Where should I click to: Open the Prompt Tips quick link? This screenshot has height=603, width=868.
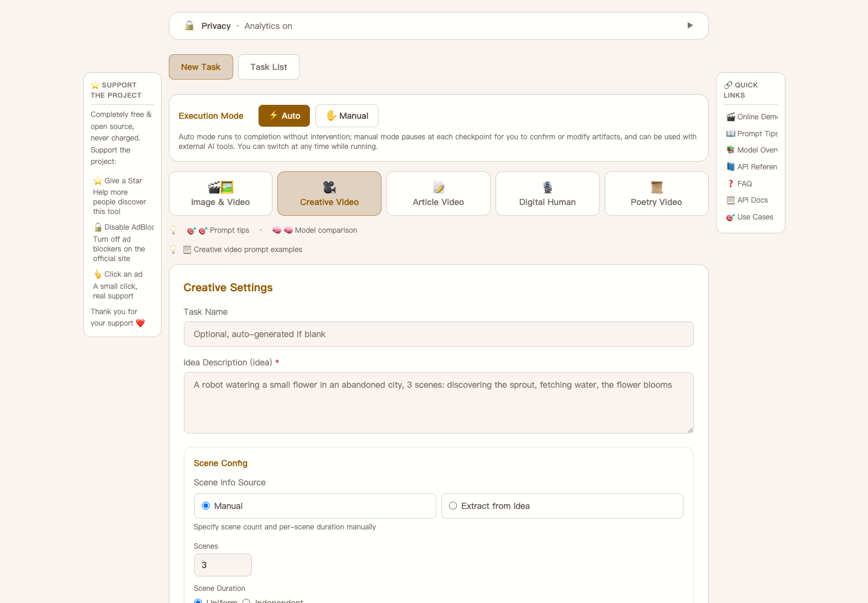coord(752,134)
